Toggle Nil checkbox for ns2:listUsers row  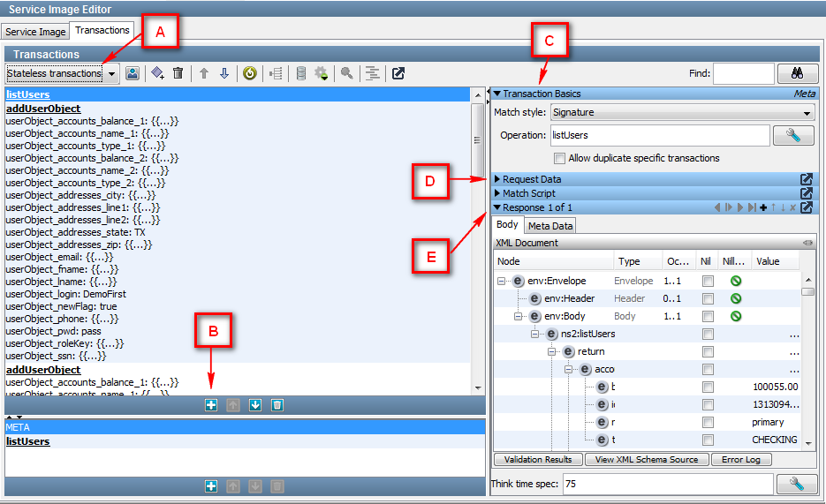tap(708, 334)
